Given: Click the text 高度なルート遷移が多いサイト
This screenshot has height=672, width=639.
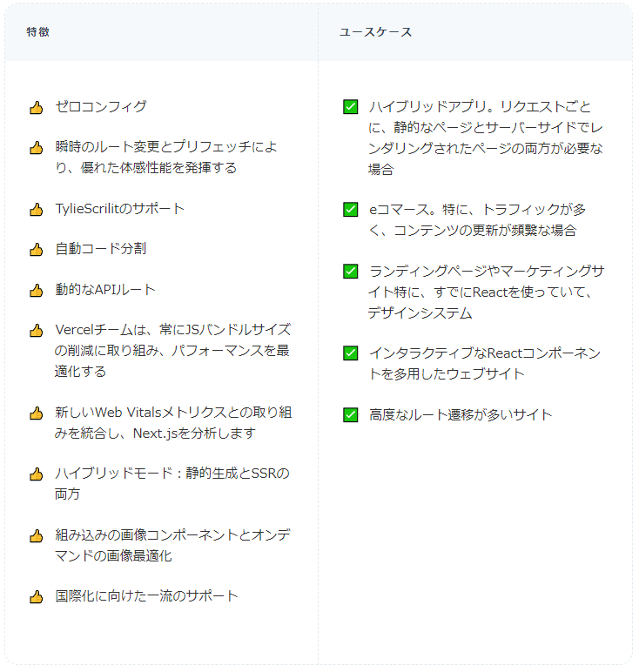Looking at the screenshot, I should (461, 415).
